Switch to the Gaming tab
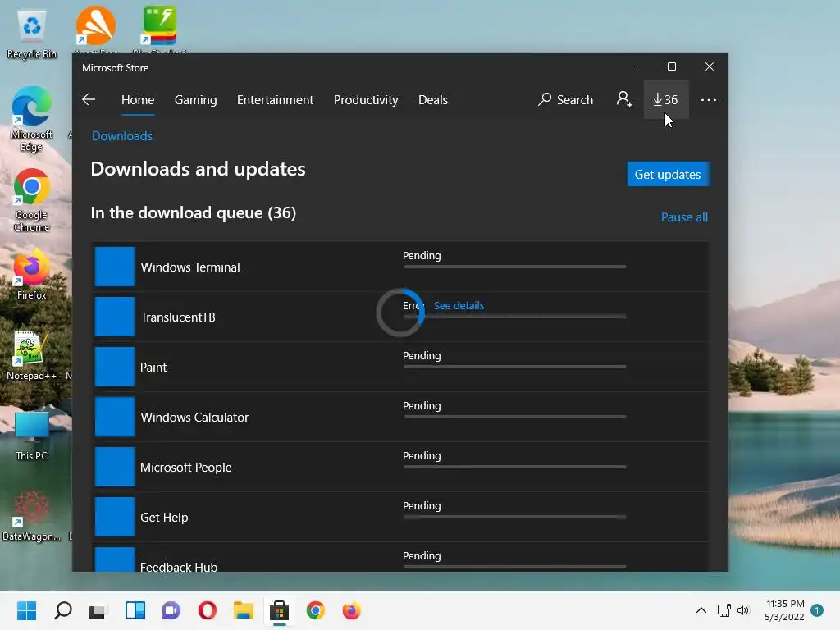 (x=195, y=99)
